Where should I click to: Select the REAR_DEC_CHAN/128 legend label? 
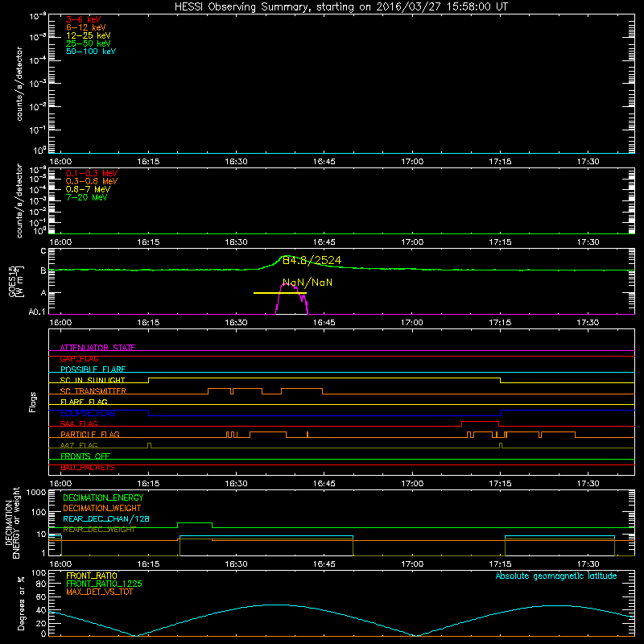(x=106, y=519)
